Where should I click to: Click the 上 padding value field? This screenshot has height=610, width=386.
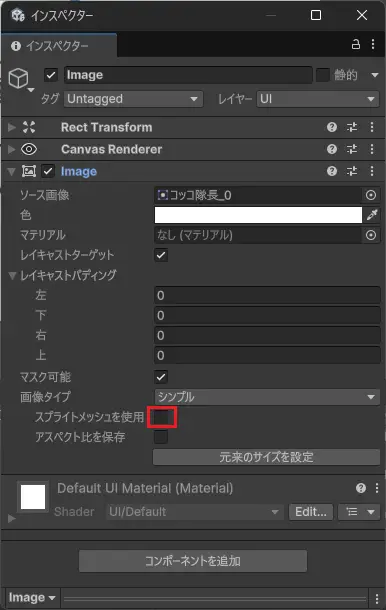(x=267, y=355)
